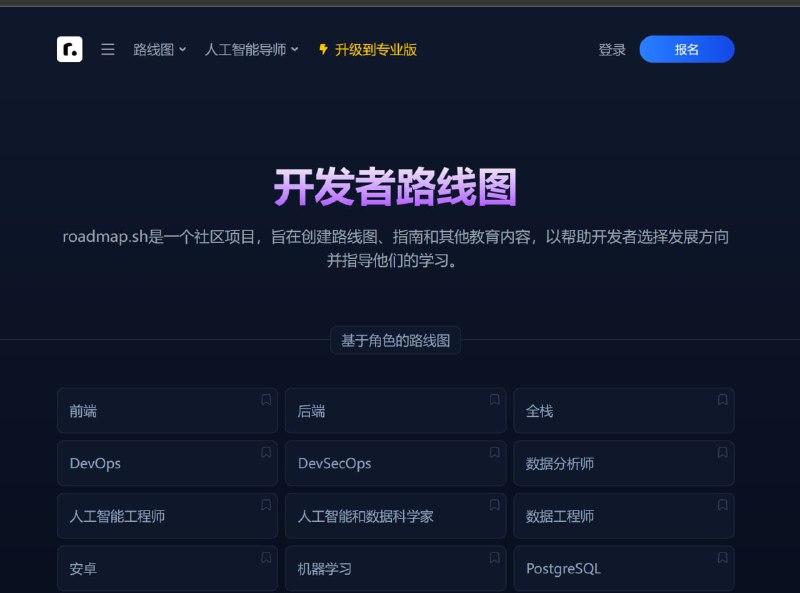The height and width of the screenshot is (593, 800).
Task: Bookmark the 后端 roadmap
Action: point(494,400)
